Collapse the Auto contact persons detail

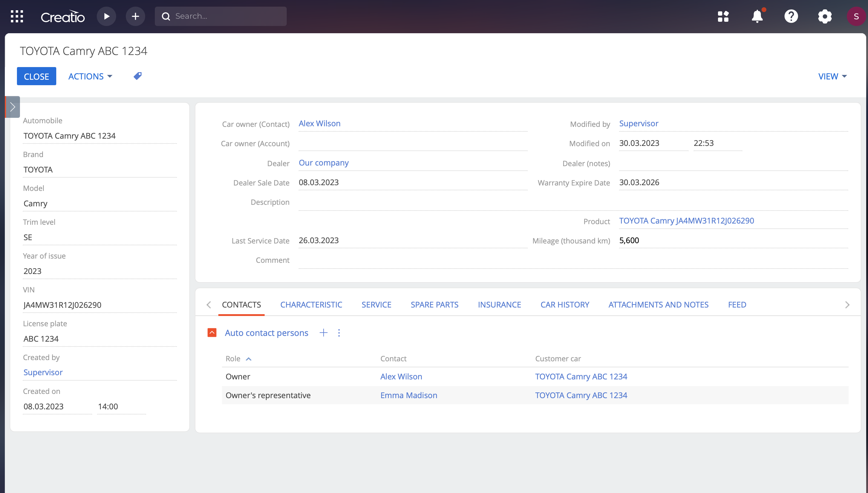[212, 333]
